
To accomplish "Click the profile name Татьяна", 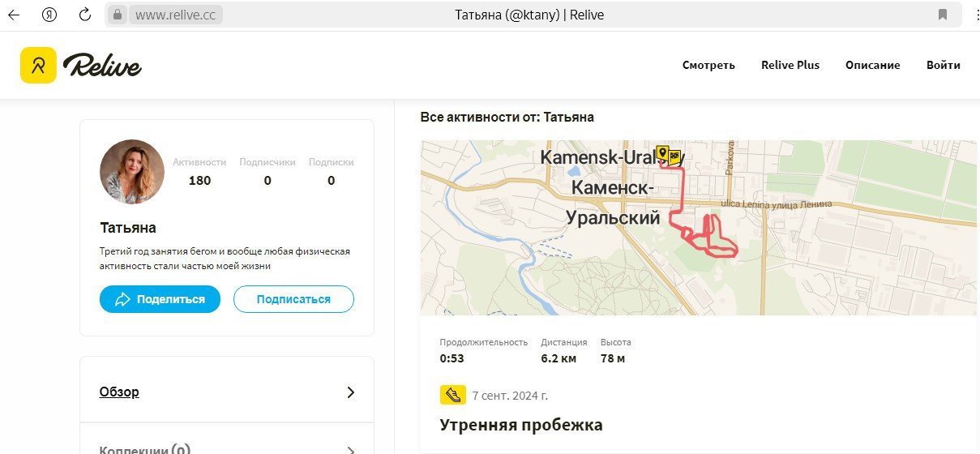I will pos(128,227).
